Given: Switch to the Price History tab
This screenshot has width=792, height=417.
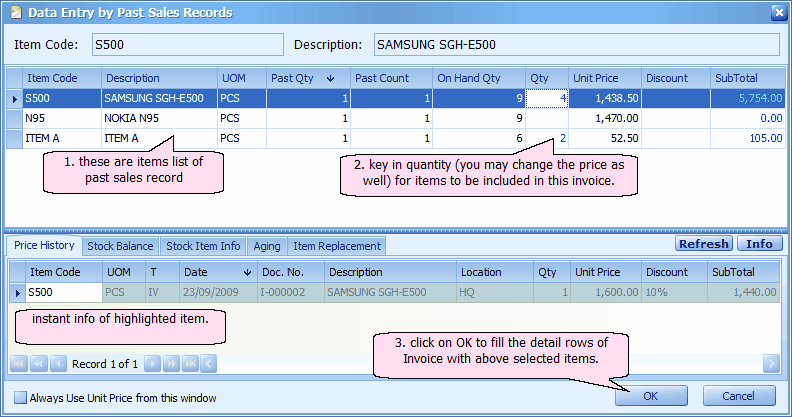Looking at the screenshot, I should [x=44, y=245].
